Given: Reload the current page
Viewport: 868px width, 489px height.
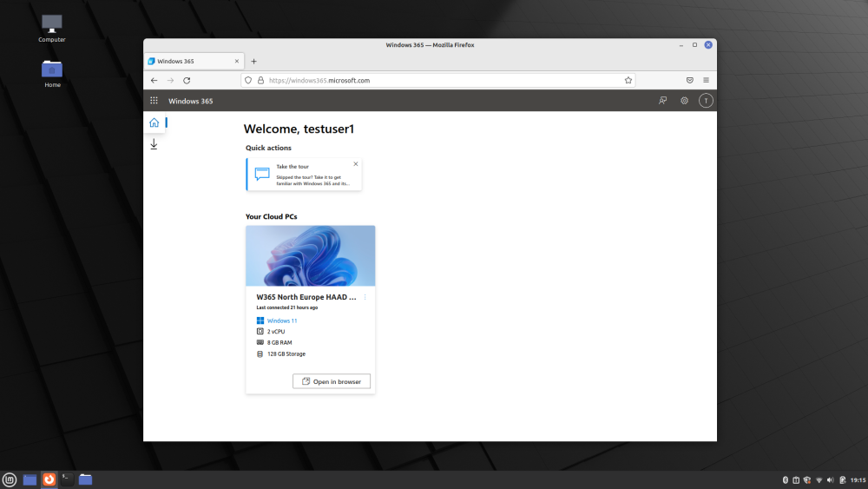Looking at the screenshot, I should [x=187, y=80].
